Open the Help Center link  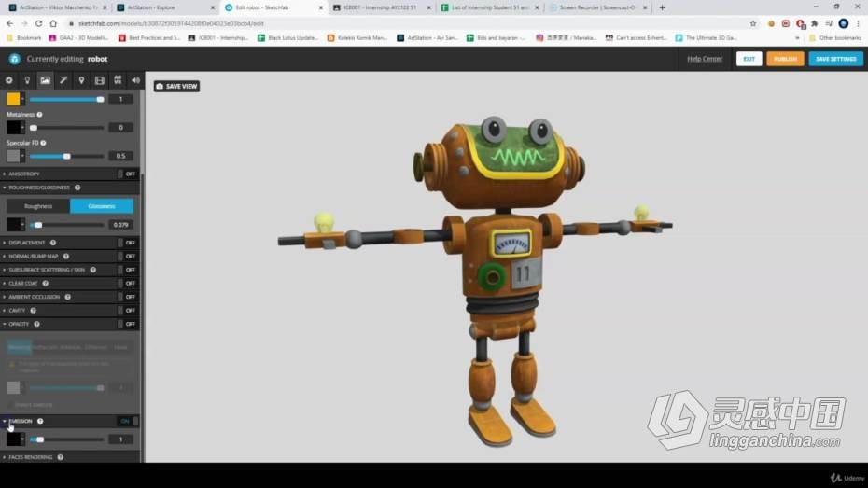tap(705, 59)
